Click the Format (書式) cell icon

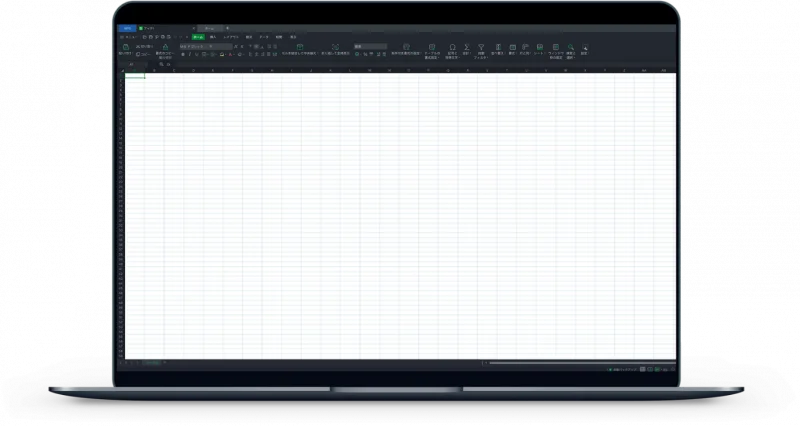tap(513, 47)
